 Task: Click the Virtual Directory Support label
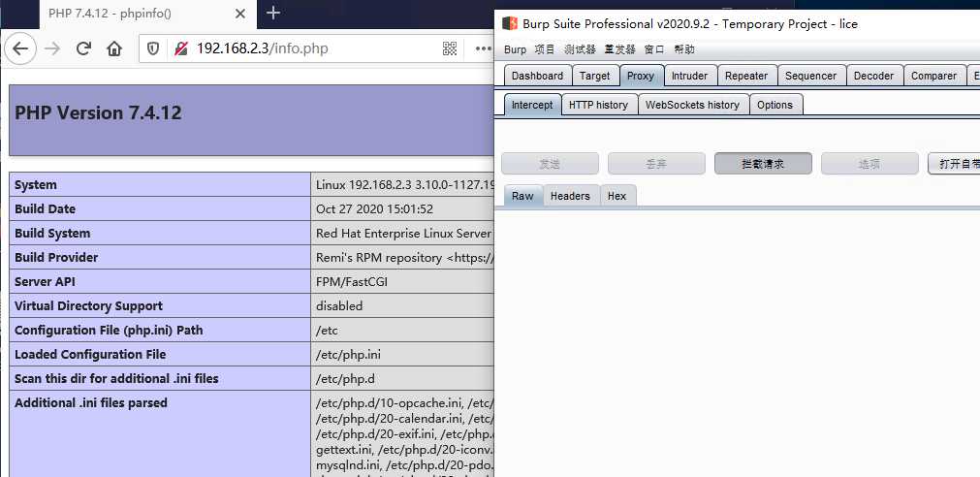click(88, 305)
